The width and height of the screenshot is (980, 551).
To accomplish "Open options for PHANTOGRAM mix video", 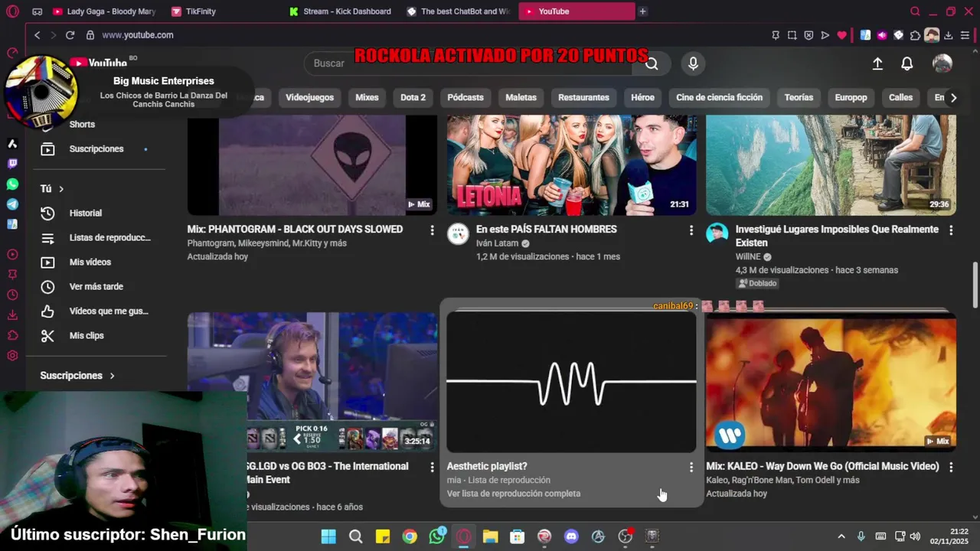I will coord(432,230).
